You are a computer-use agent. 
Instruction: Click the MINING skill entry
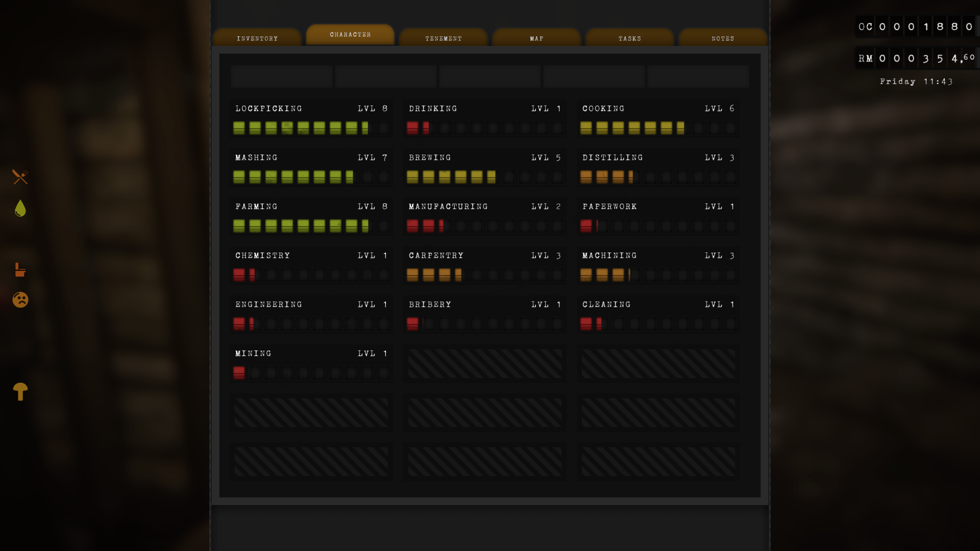coord(253,353)
